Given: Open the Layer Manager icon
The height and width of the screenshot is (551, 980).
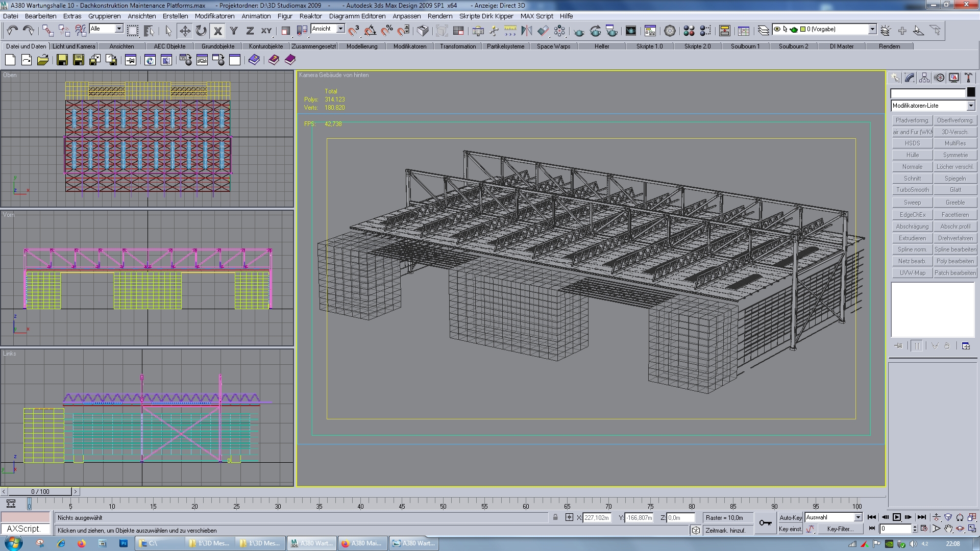Looking at the screenshot, I should click(x=763, y=31).
